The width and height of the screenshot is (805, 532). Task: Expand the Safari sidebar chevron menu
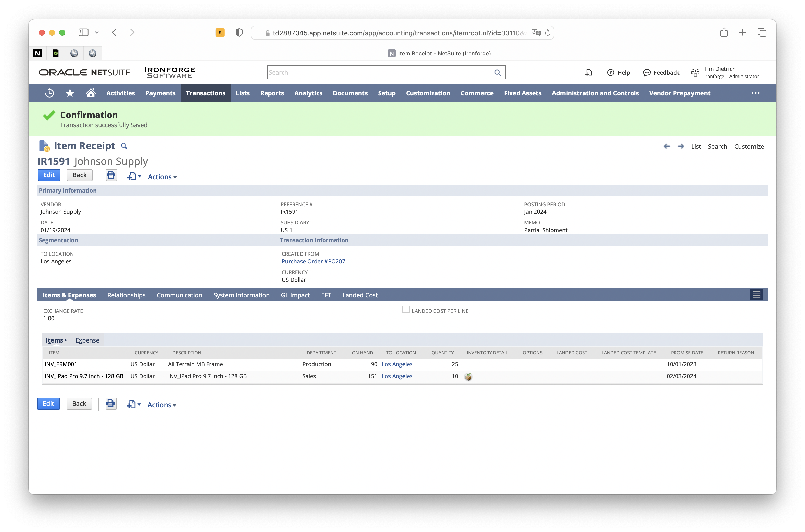[x=97, y=33]
